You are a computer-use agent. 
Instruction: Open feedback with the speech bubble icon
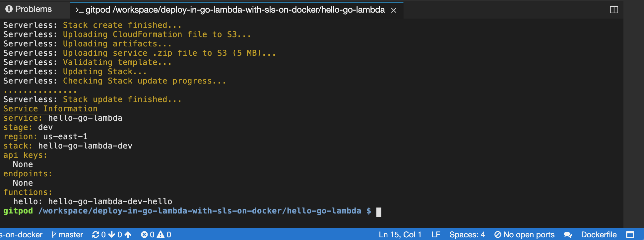(568, 234)
